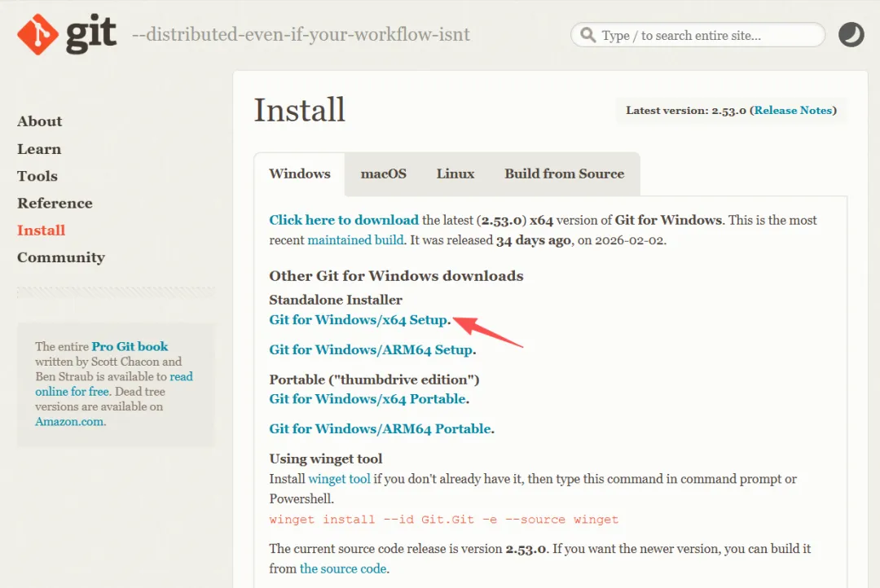Go to Tools in the sidebar

(37, 176)
